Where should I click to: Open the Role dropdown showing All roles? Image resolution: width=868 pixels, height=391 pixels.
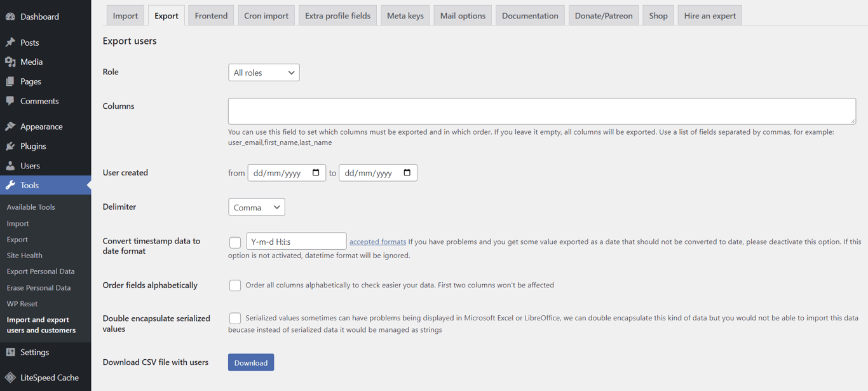pyautogui.click(x=263, y=72)
